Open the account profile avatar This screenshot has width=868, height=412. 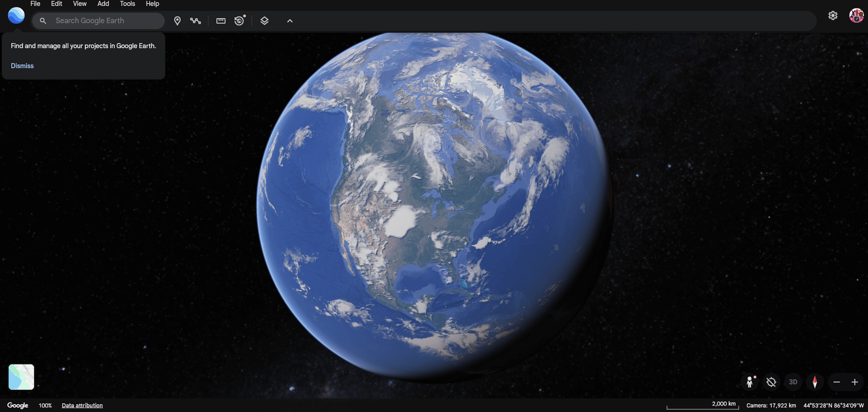(857, 15)
